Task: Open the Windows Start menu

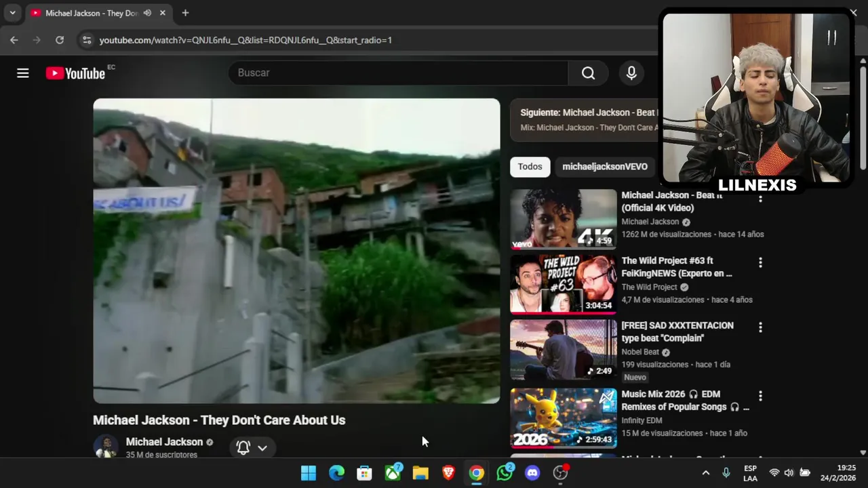Action: tap(309, 473)
